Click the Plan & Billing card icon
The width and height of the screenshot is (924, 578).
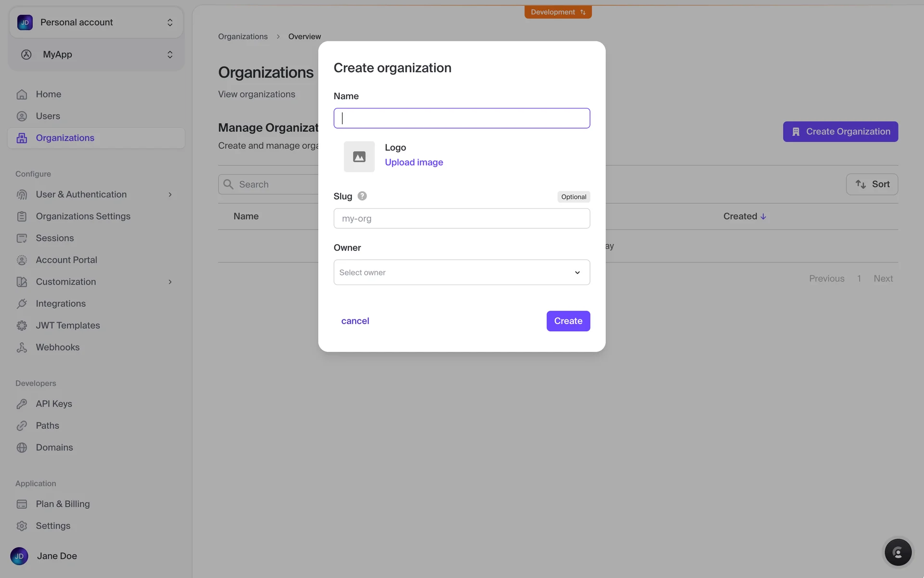tap(22, 504)
